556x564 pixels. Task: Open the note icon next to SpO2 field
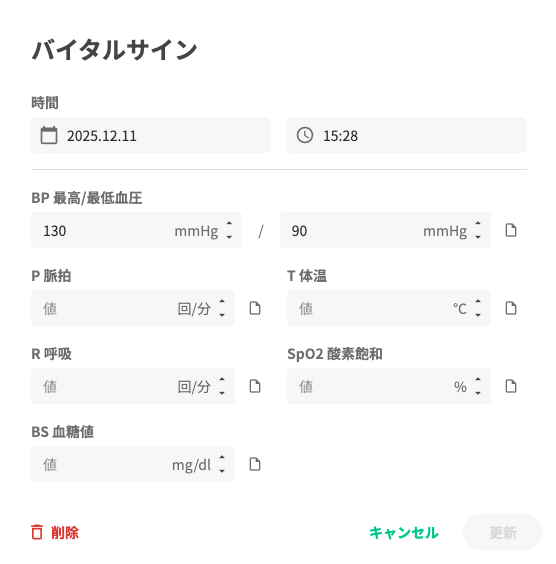pyautogui.click(x=511, y=386)
